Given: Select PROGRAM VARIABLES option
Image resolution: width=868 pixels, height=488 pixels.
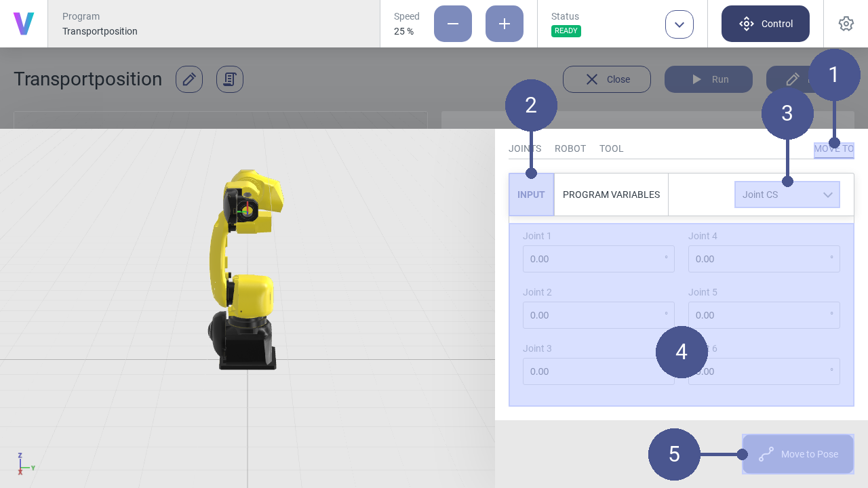Looking at the screenshot, I should (611, 195).
